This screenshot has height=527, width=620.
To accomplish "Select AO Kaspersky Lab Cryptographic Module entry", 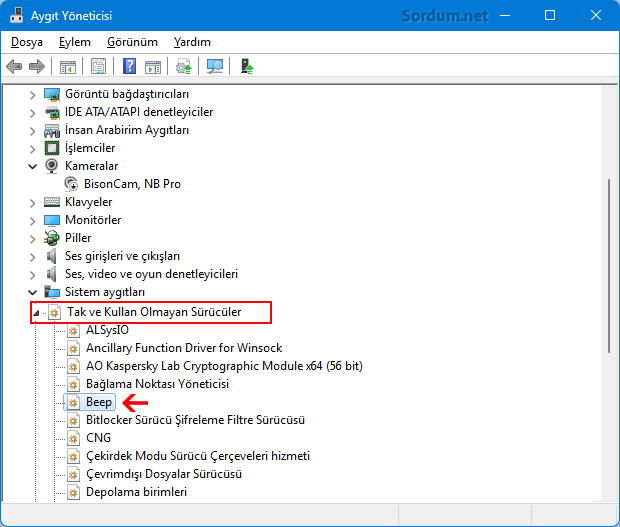I will coord(224,366).
